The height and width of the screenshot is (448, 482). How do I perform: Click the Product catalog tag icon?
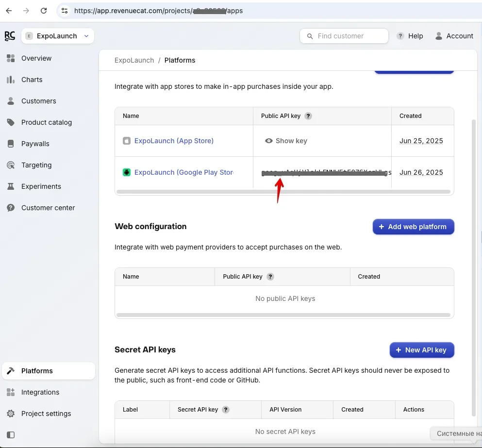11,122
